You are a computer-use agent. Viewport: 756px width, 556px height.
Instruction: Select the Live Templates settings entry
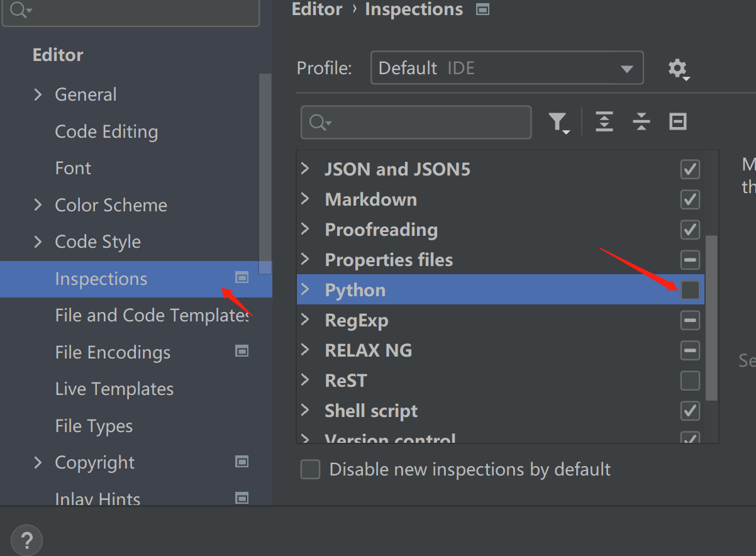(x=114, y=389)
